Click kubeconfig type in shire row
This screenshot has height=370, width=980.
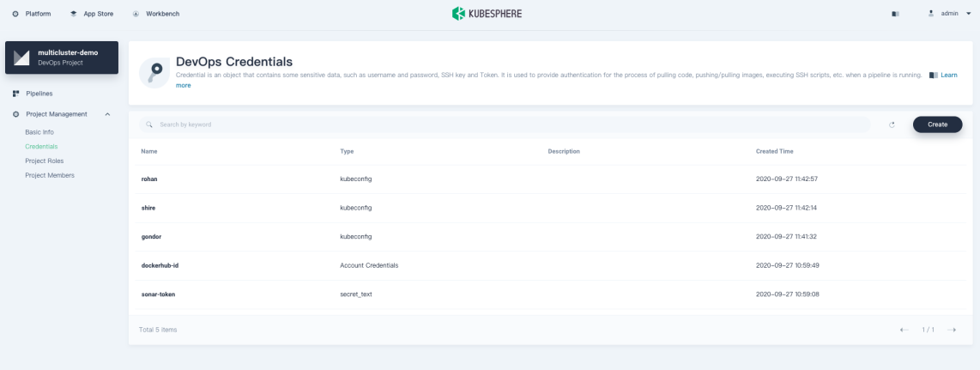[356, 208]
